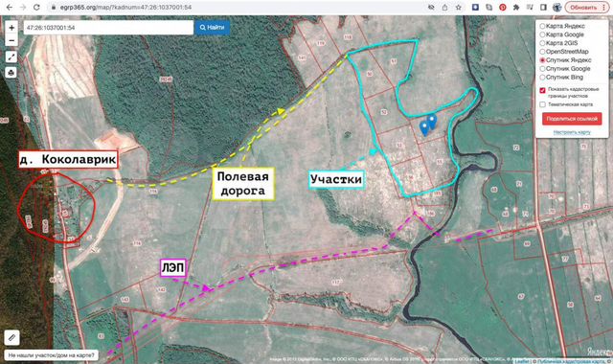Toggle fullscreen map view icon

[11, 57]
